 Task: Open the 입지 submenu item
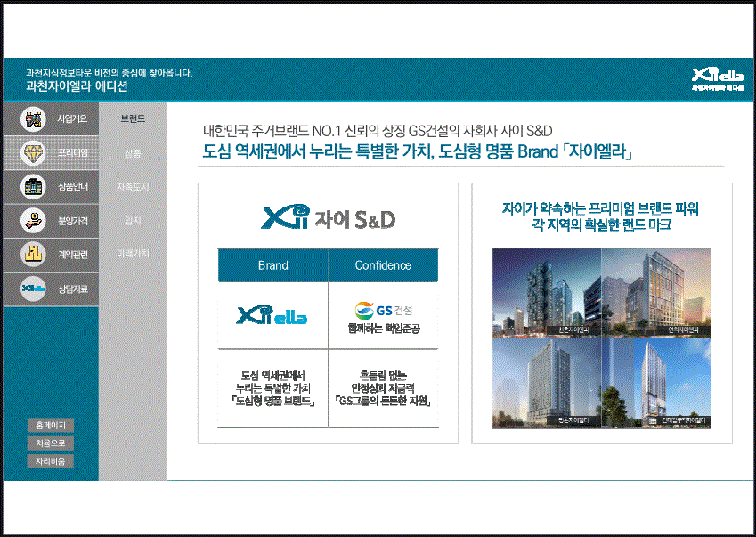[x=133, y=221]
